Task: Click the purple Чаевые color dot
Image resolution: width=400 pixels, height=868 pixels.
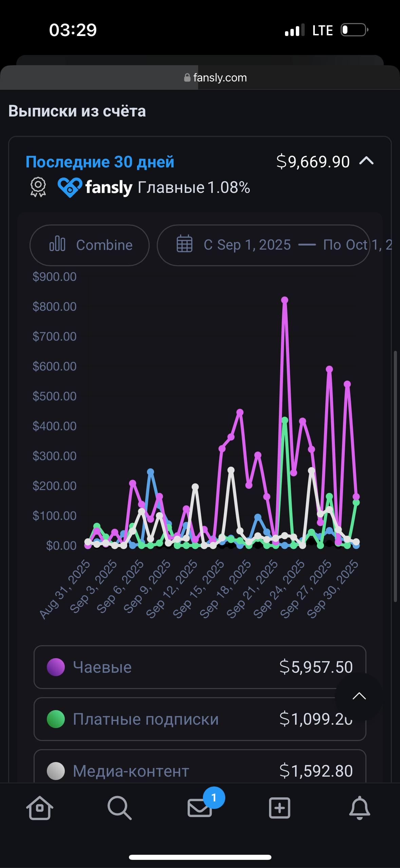Action: point(56,667)
